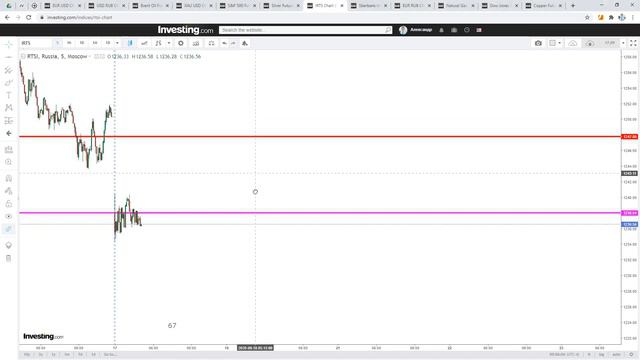Image resolution: width=640 pixels, height=360 pixels.
Task: Toggle lock all drawing tools
Action: [x=9, y=204]
